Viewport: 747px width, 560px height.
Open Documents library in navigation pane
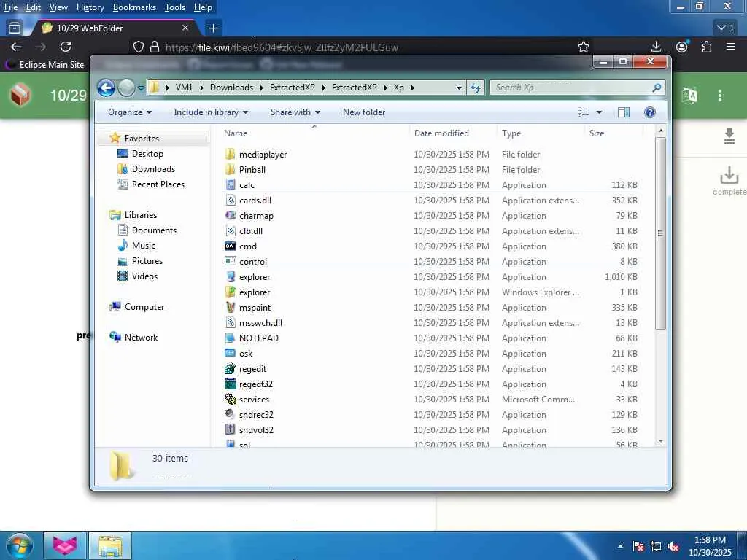click(x=154, y=230)
